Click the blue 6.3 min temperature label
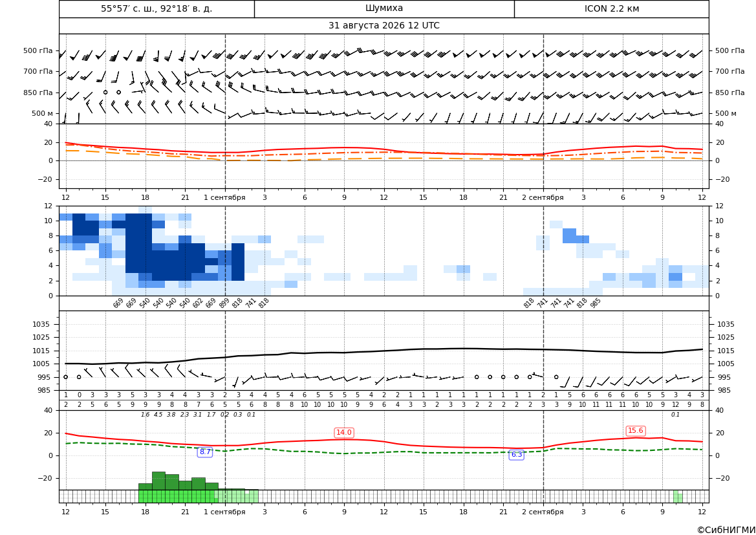The image size is (756, 535). pyautogui.click(x=516, y=454)
